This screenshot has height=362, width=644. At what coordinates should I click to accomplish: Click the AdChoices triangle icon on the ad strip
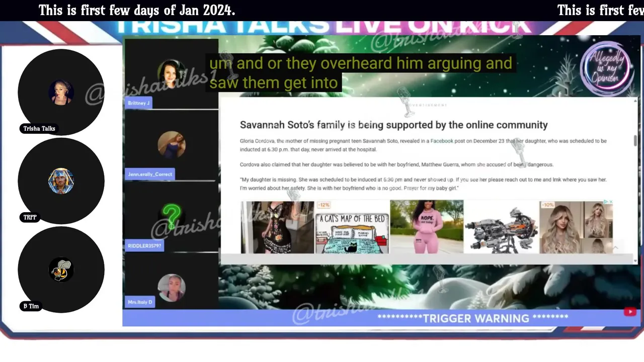click(606, 202)
